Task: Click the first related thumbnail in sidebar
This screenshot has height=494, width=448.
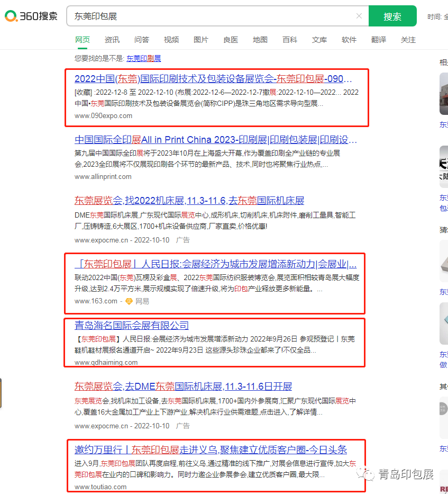Action: [444, 94]
